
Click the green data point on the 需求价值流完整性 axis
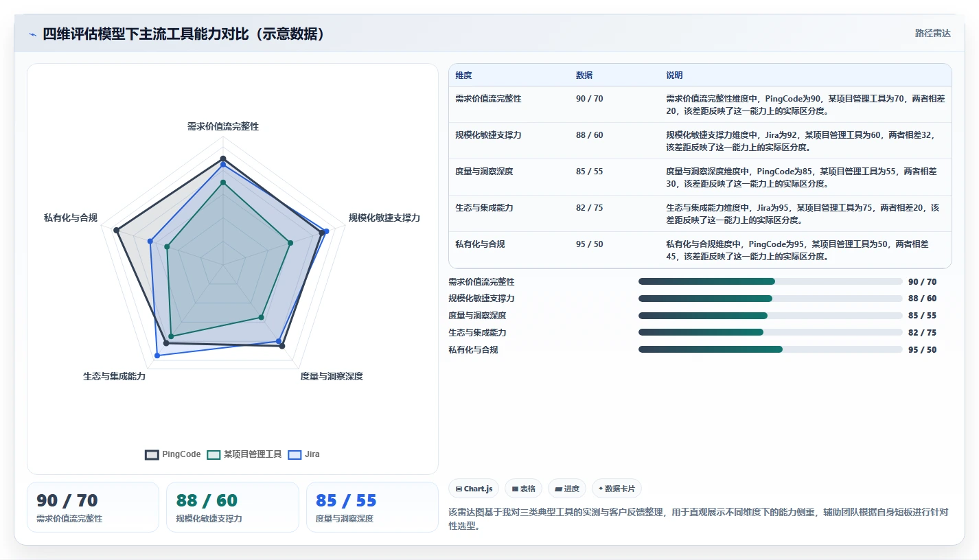click(x=223, y=183)
